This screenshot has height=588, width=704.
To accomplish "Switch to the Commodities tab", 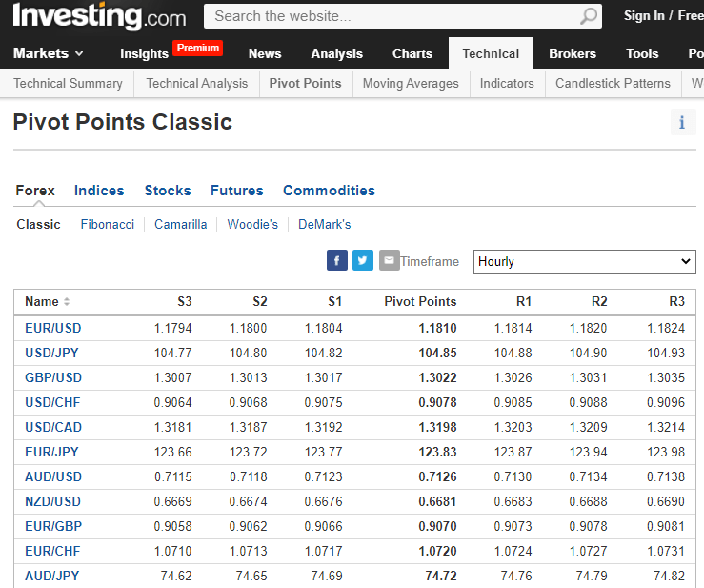I will (x=329, y=191).
